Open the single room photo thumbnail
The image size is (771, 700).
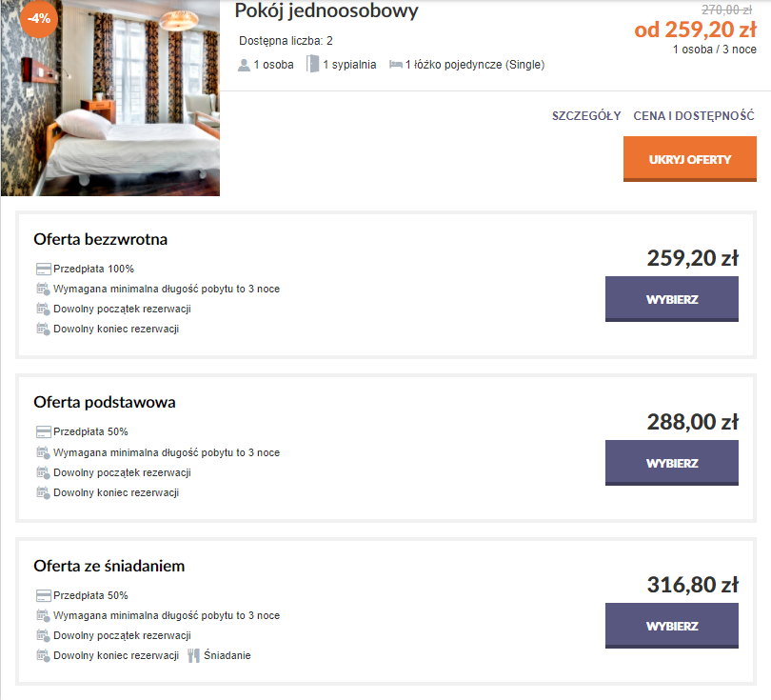(109, 100)
